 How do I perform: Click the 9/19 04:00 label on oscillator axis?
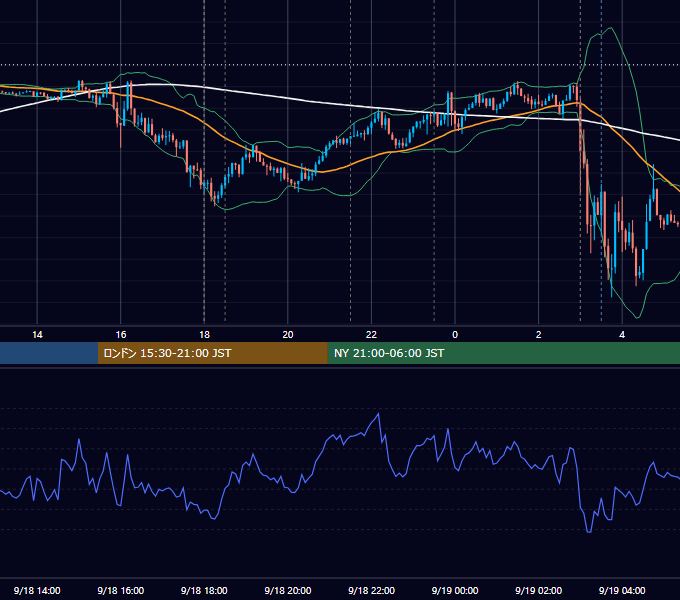[622, 590]
